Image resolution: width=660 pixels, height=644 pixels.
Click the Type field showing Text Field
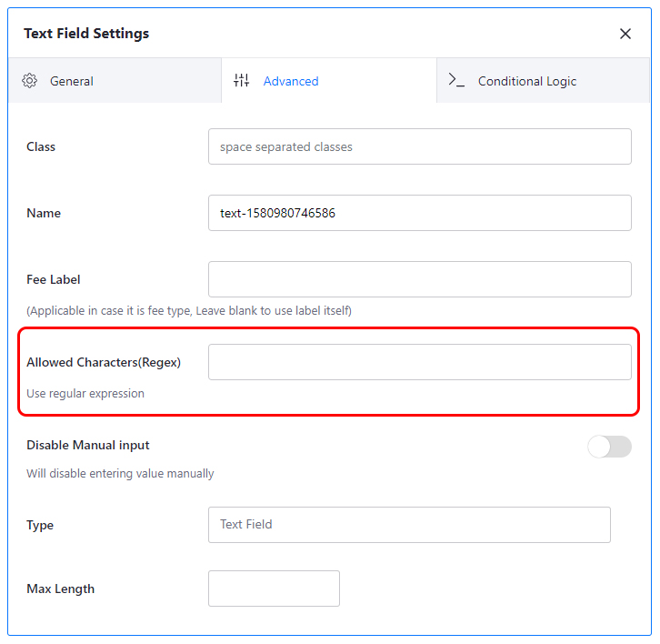[x=409, y=525]
